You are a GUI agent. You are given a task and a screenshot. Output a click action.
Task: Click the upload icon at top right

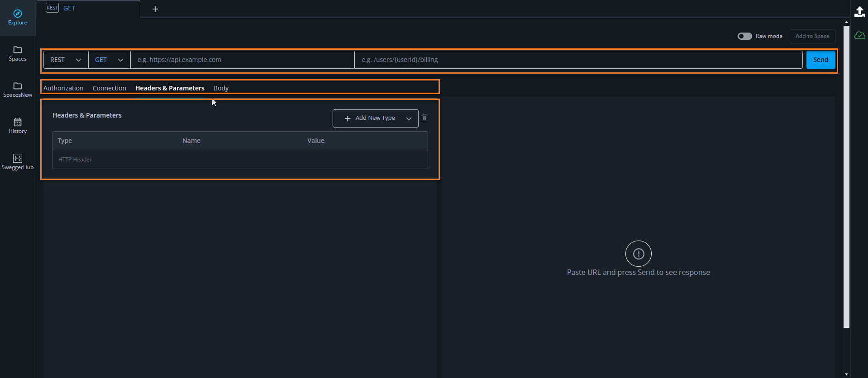pos(859,12)
